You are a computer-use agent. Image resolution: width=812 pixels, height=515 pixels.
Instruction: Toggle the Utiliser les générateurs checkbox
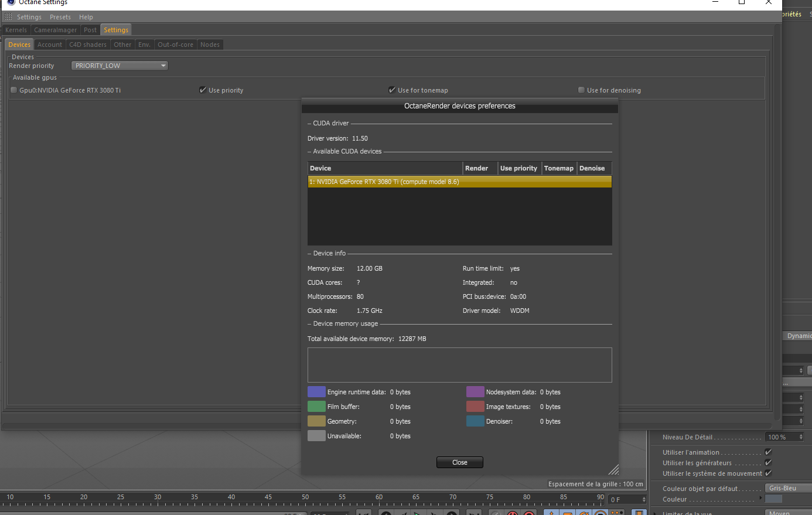coord(768,463)
